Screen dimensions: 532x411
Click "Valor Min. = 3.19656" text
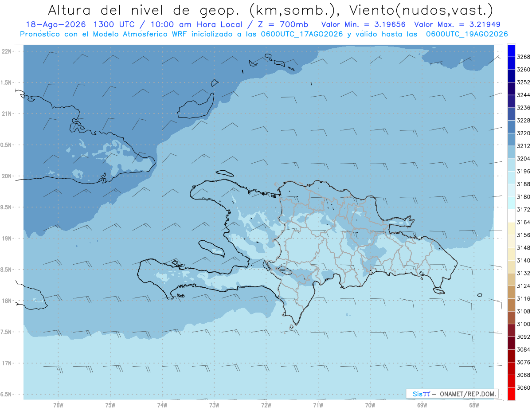(x=363, y=25)
